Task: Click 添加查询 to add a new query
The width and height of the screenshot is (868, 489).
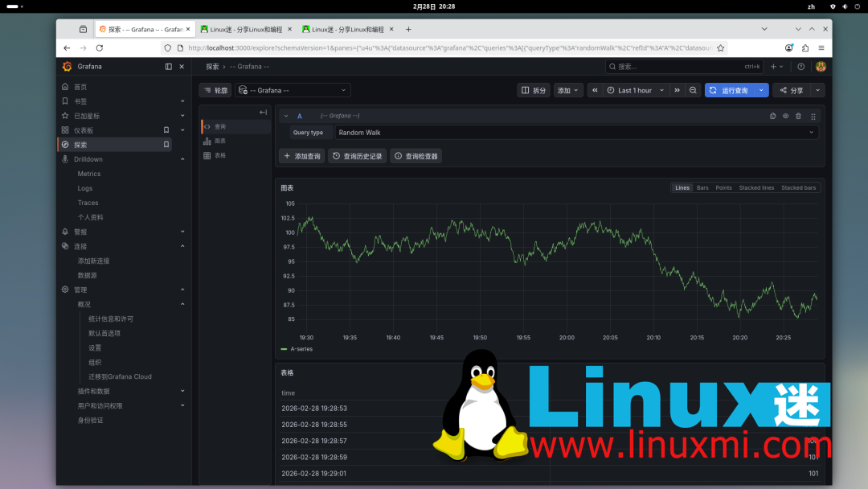Action: 303,155
